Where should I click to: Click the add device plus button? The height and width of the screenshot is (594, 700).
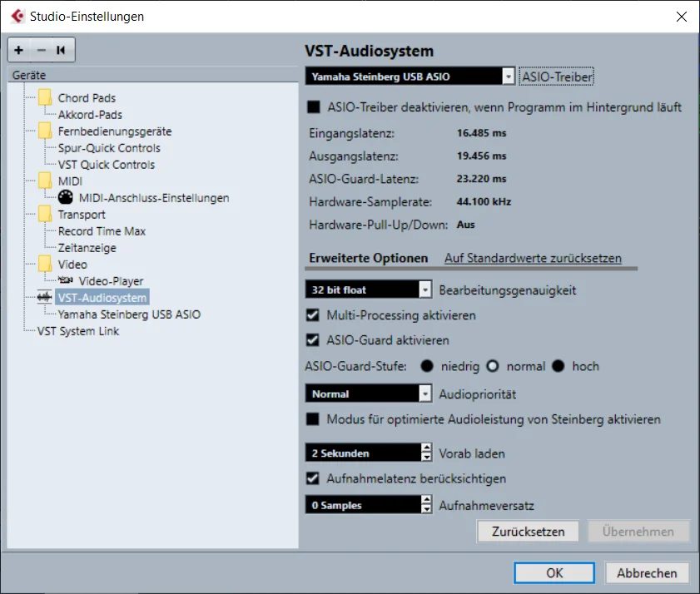point(19,50)
